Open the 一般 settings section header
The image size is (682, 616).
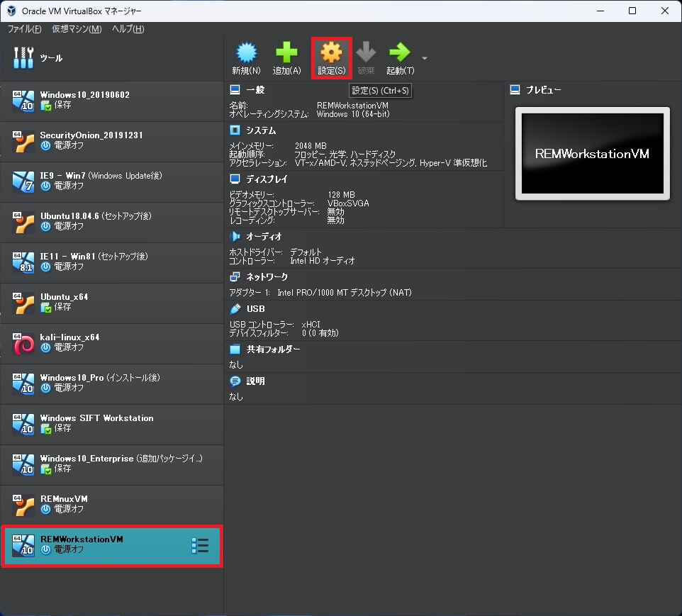tap(255, 89)
